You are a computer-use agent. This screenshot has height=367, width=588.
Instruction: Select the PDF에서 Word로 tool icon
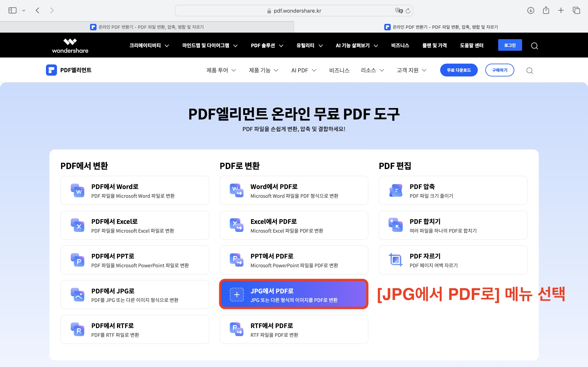(x=78, y=191)
